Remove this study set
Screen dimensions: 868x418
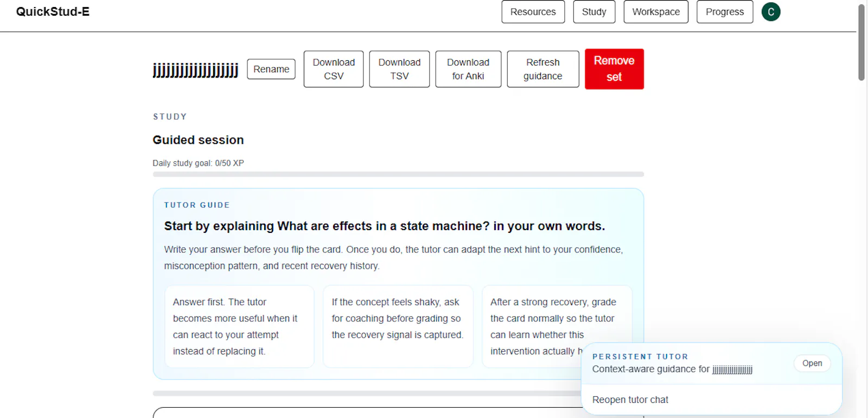614,69
